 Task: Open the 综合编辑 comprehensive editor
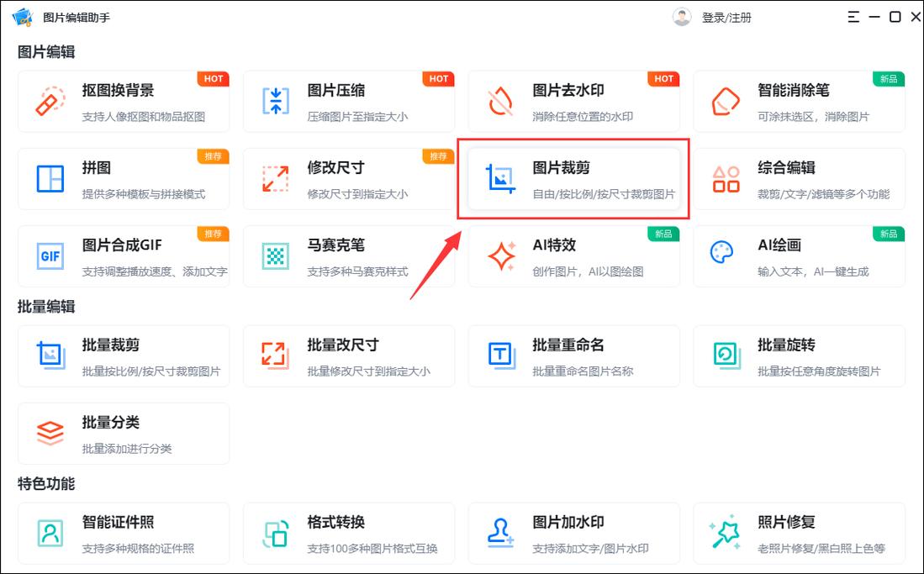pyautogui.click(x=800, y=178)
